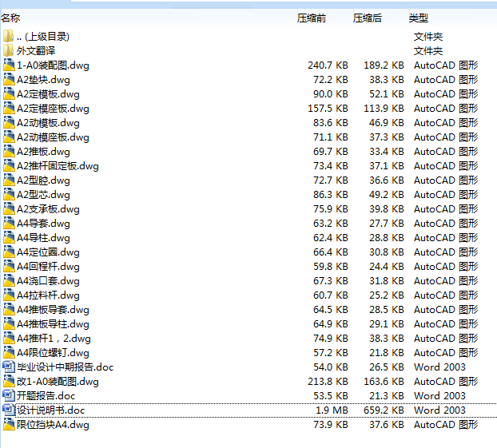This screenshot has width=497, height=448.
Task: Click the A4导柱.dwg file icon
Action: [x=9, y=237]
